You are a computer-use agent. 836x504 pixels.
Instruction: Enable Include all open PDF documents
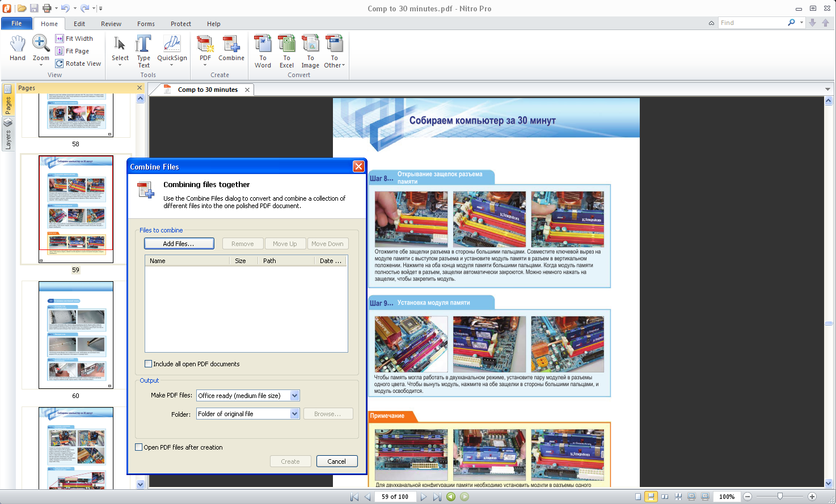coord(149,364)
